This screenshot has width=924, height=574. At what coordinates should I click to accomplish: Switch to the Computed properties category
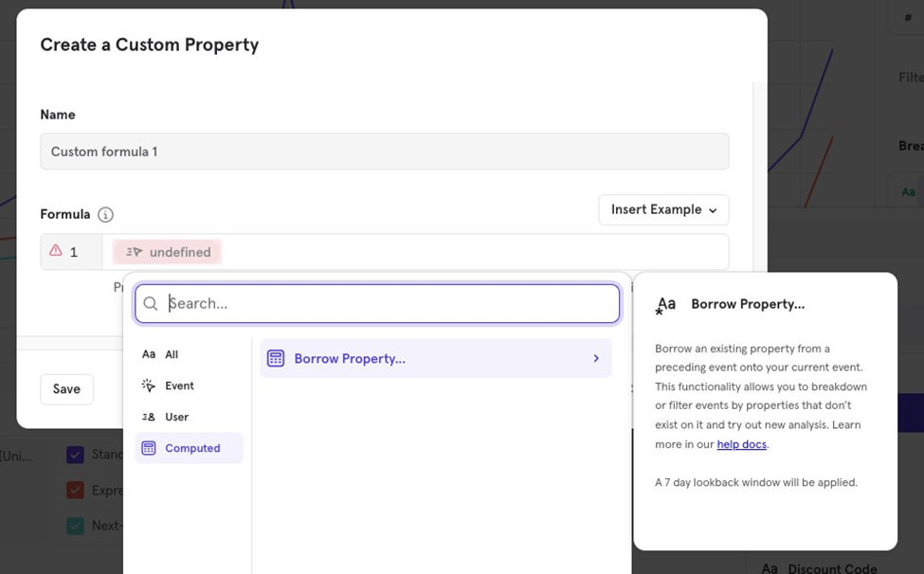pos(191,448)
